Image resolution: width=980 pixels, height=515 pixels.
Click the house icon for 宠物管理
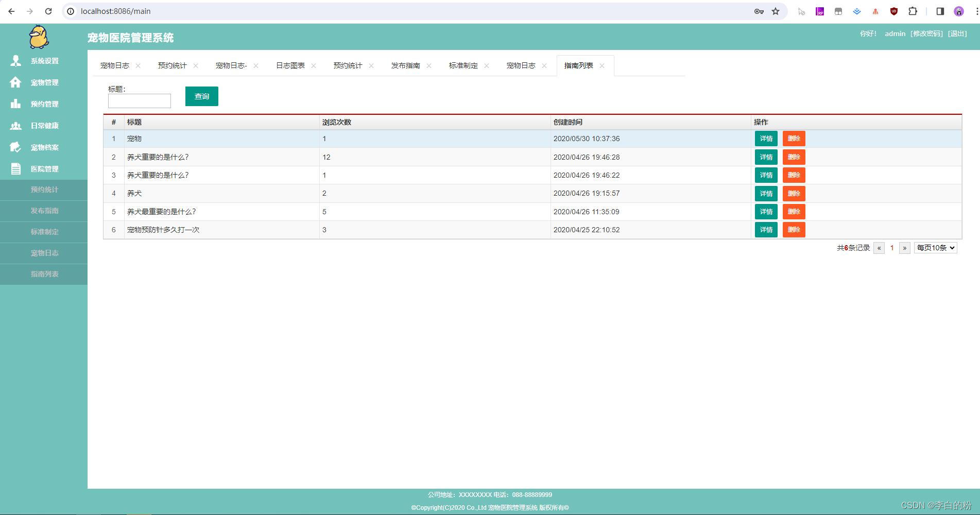(x=15, y=82)
